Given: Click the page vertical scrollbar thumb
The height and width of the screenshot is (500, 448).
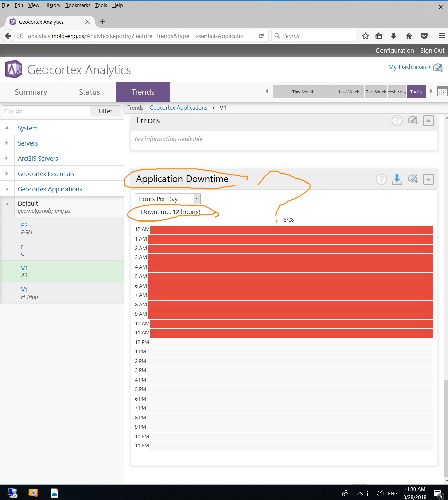Looking at the screenshot, I should point(446,428).
